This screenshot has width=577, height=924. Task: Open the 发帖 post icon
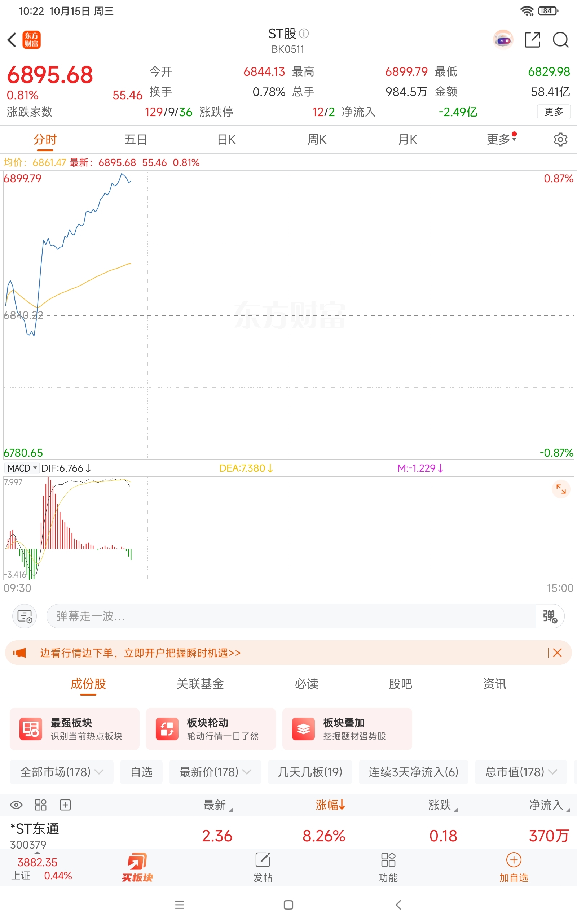pyautogui.click(x=263, y=867)
